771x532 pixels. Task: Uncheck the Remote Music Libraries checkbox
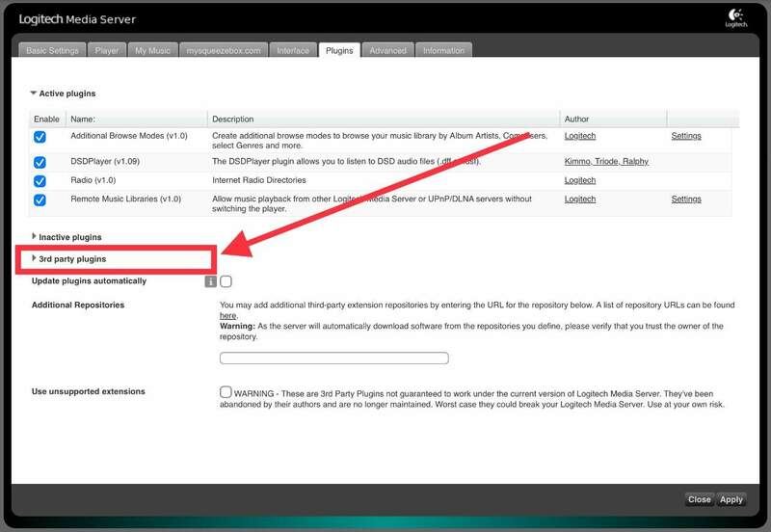tap(40, 200)
